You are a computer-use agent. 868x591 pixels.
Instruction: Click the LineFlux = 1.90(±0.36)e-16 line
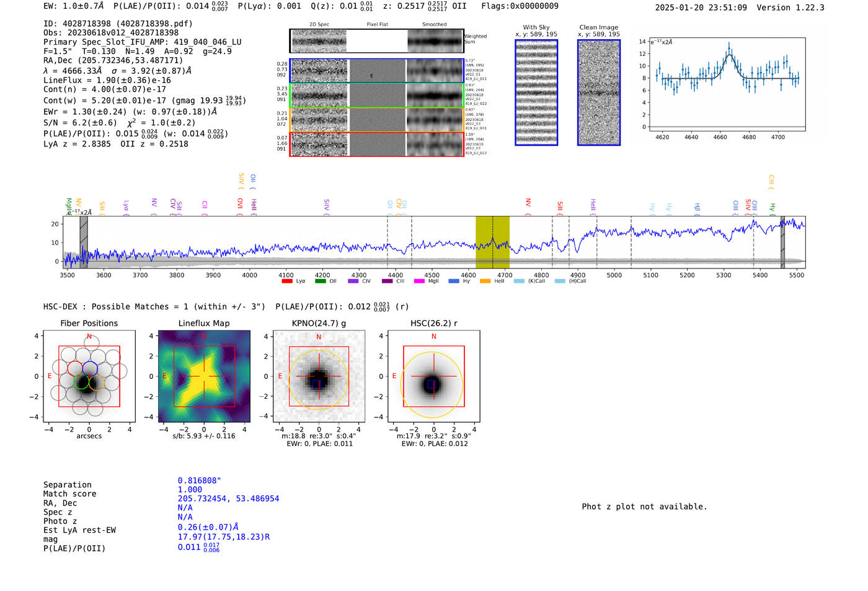point(107,80)
